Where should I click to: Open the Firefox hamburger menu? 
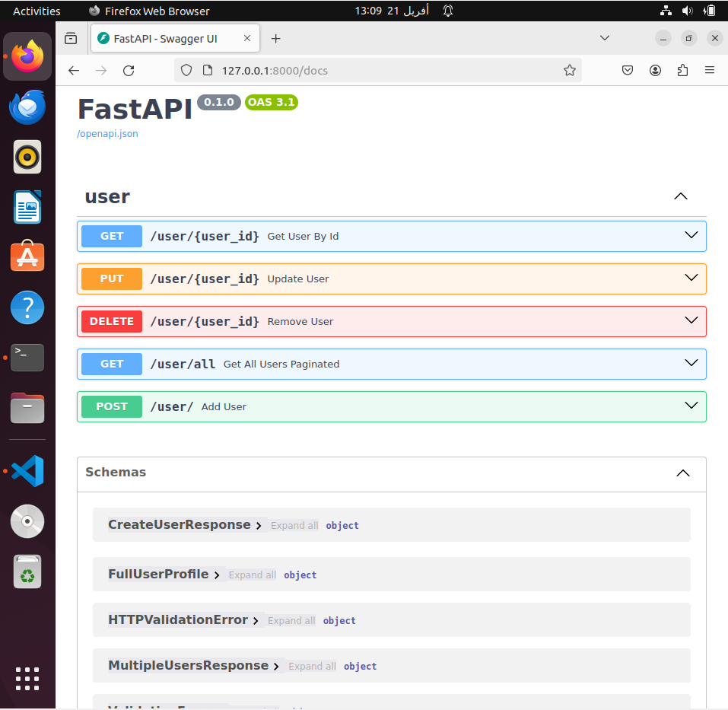tap(710, 71)
